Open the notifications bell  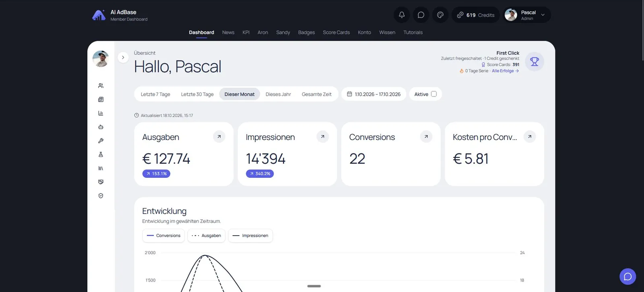[402, 15]
